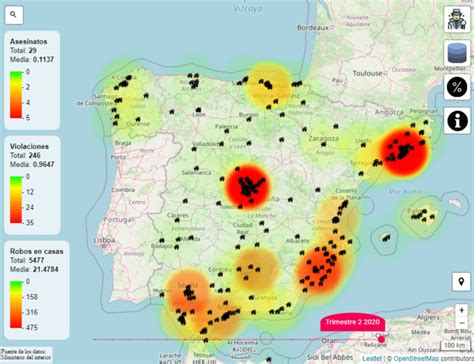
Task: Click the 100 km scale bar
Action: 455,345
